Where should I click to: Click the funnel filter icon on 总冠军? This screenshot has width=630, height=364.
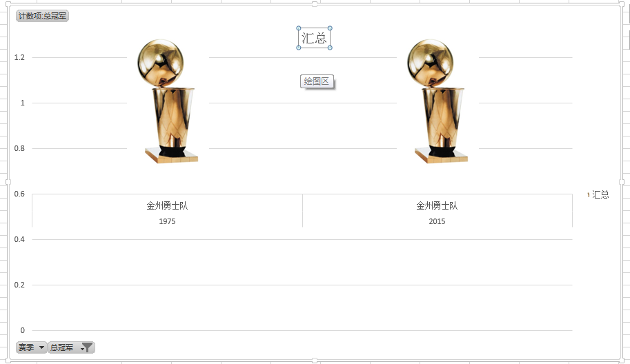(87, 347)
